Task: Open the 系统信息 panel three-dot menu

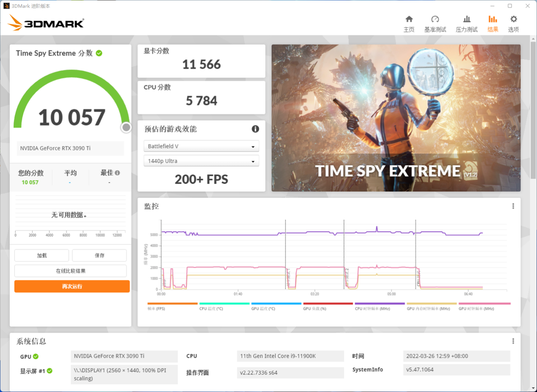Action: coord(513,341)
